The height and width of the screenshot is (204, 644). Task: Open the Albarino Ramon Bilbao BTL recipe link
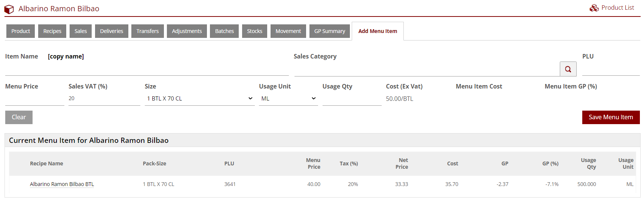tap(62, 184)
